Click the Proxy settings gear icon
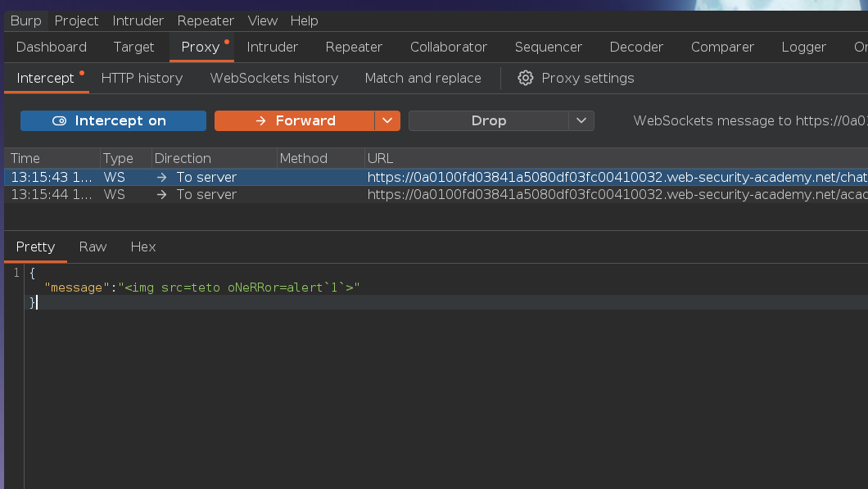868x489 pixels. pos(525,78)
